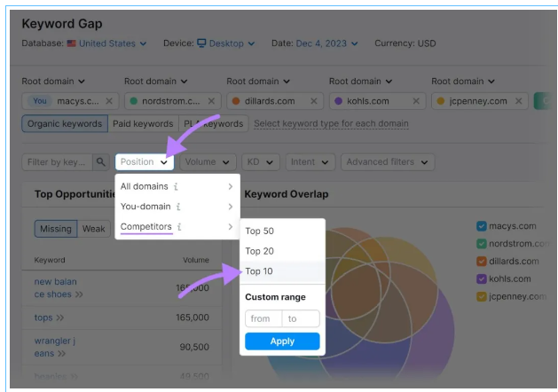The height and width of the screenshot is (392, 558).
Task: Uncheck dillards.com in overlap legend
Action: tap(482, 262)
